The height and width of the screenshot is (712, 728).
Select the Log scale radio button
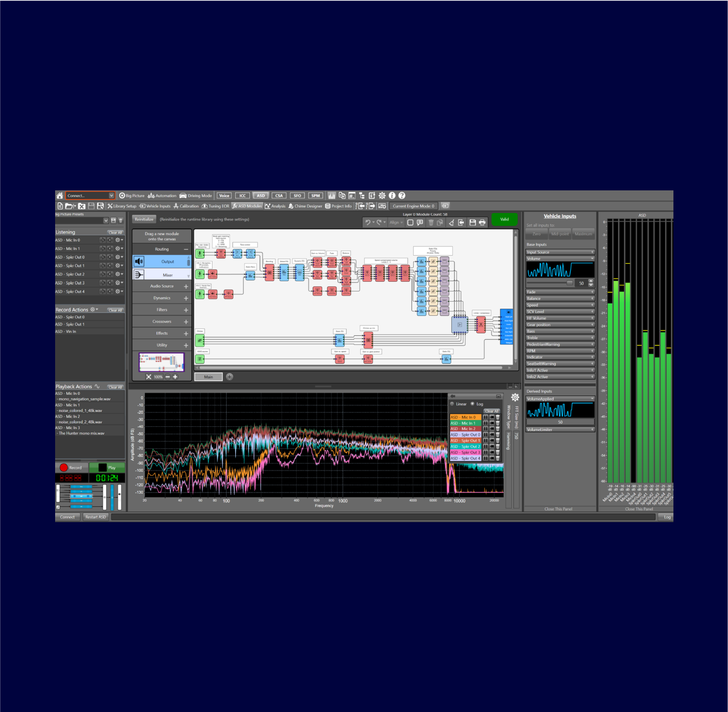(x=472, y=404)
